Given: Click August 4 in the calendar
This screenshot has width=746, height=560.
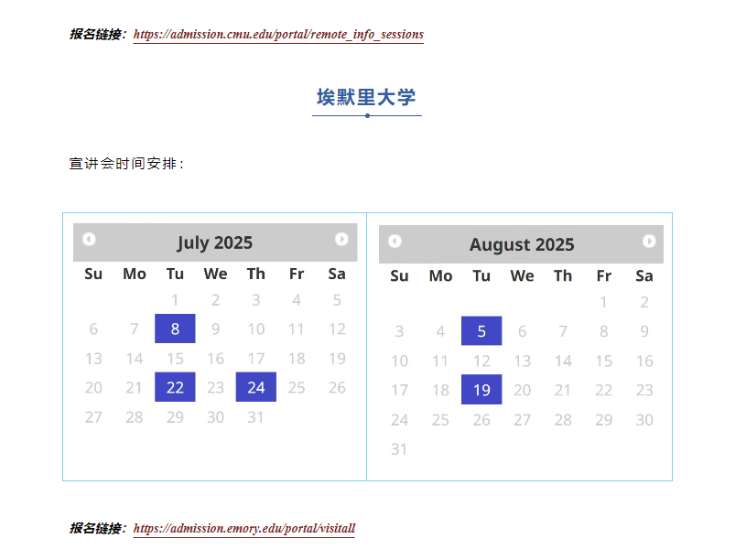Looking at the screenshot, I should point(440,331).
